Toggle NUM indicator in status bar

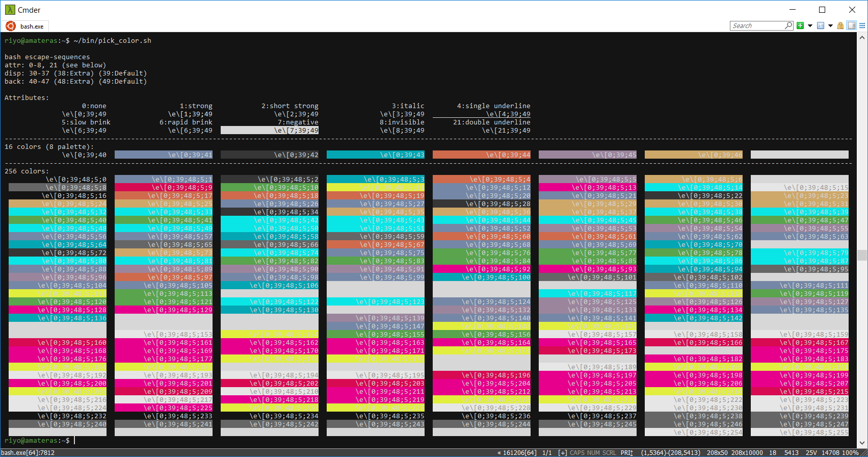point(593,453)
